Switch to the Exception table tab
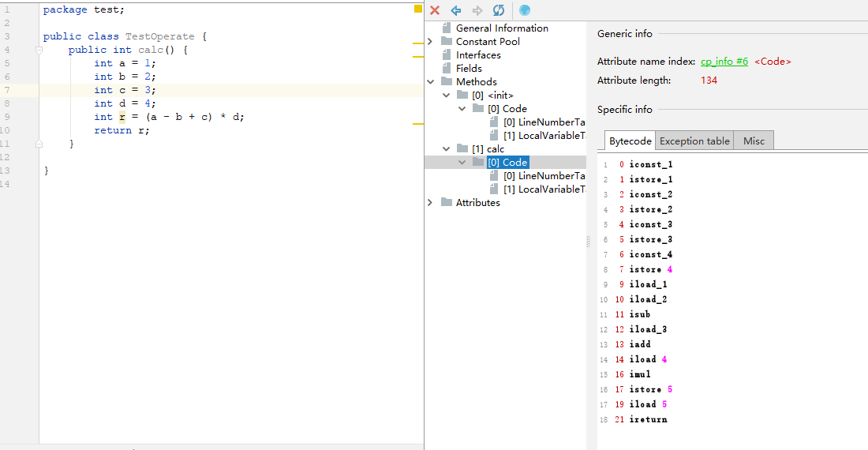868x450 pixels. (x=694, y=141)
